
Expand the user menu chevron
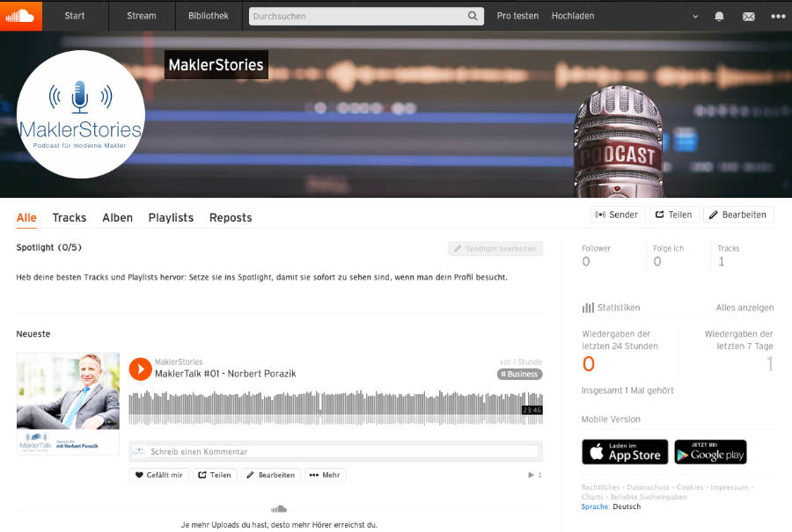pyautogui.click(x=695, y=16)
